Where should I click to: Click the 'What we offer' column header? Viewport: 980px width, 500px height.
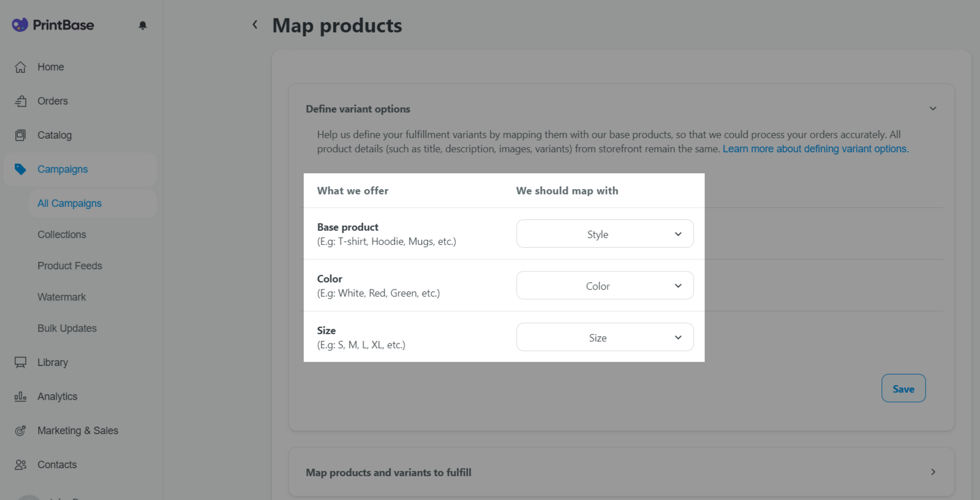pos(353,191)
